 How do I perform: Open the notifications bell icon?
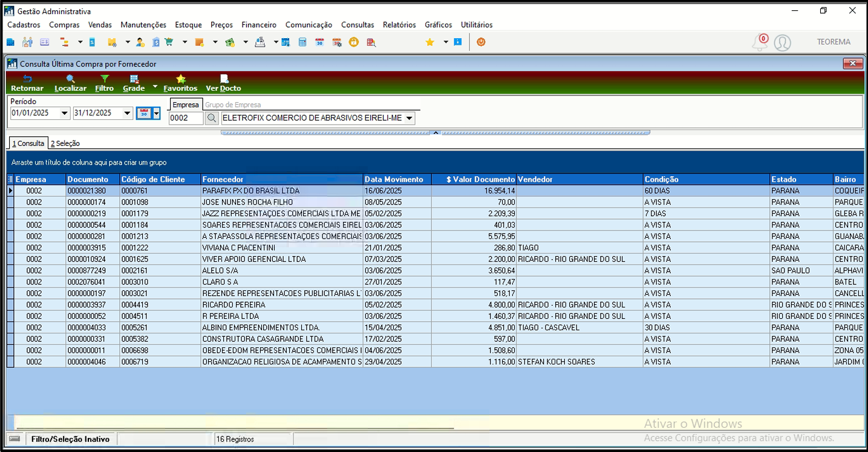coord(759,42)
